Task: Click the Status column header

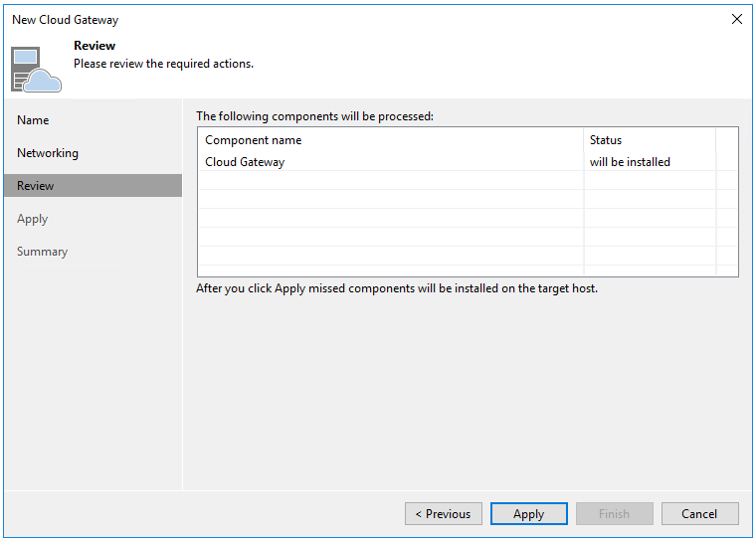Action: (x=606, y=140)
